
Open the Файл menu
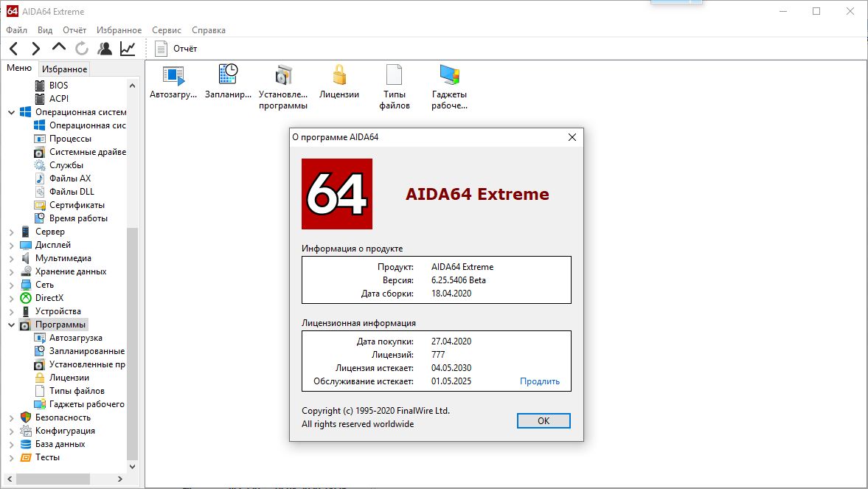tap(17, 30)
